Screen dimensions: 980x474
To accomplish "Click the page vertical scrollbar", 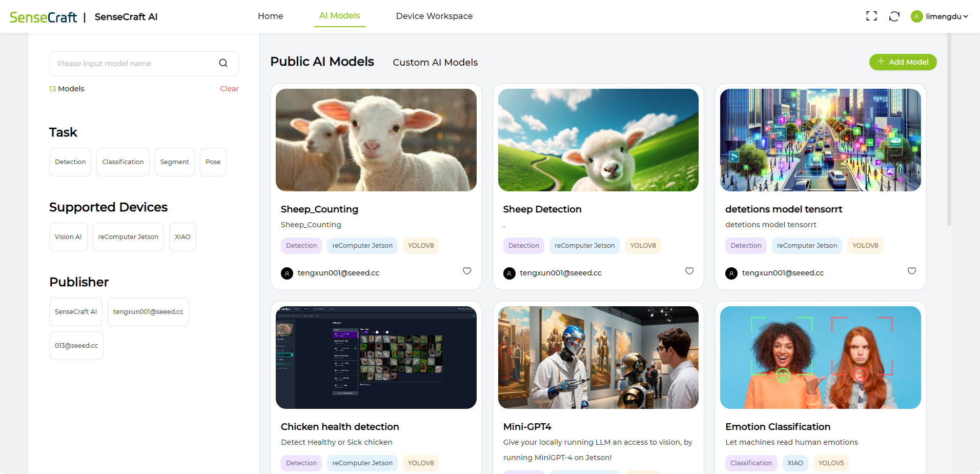I will click(949, 129).
